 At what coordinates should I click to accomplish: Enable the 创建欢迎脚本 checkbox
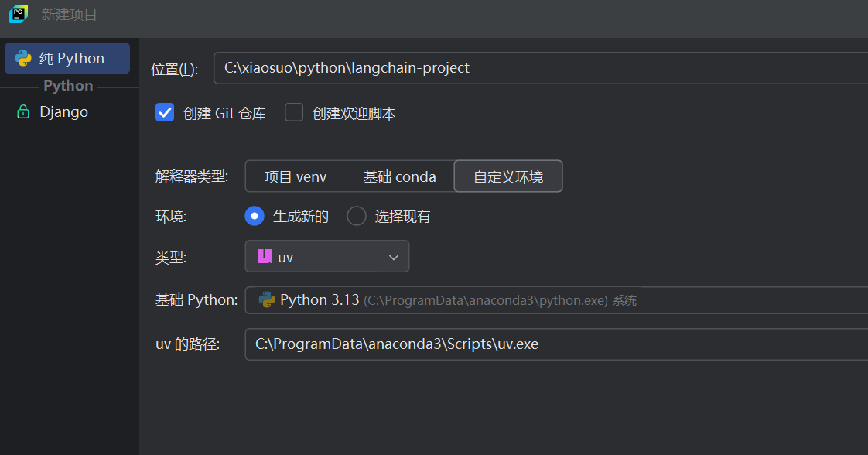tap(294, 113)
